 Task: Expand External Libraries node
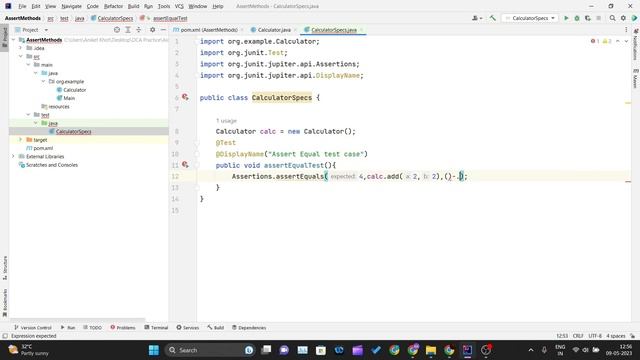[x=13, y=156]
